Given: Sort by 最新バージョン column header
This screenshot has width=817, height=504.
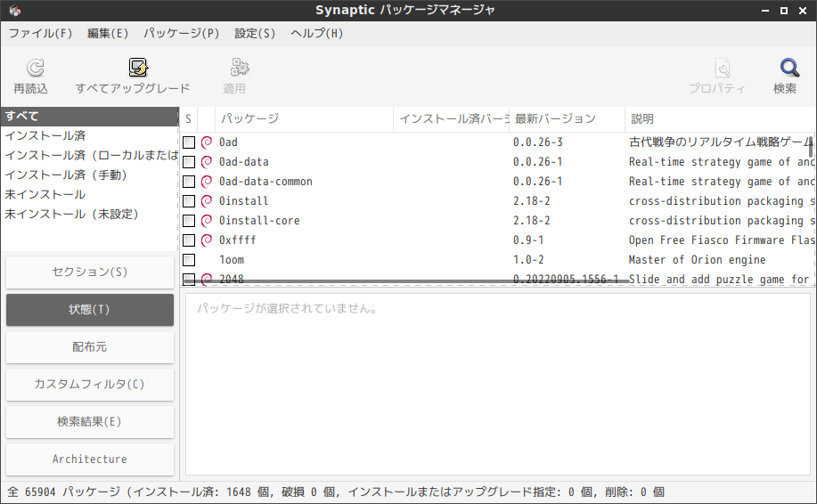Looking at the screenshot, I should 567,119.
